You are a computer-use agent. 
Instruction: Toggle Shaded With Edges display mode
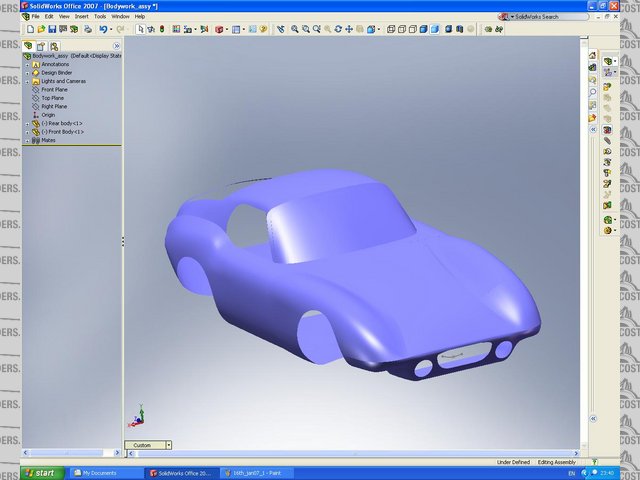point(424,29)
